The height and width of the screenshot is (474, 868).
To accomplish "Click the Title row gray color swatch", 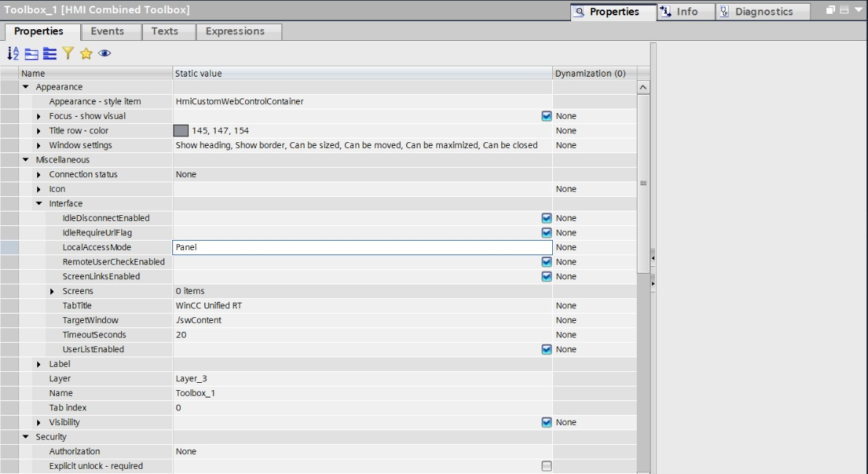I will (x=181, y=131).
